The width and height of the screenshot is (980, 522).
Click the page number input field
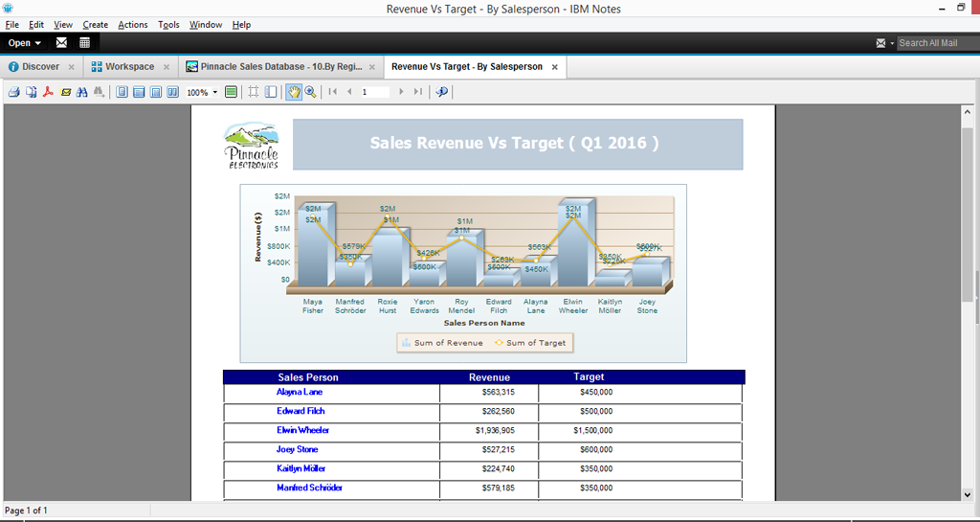point(374,92)
